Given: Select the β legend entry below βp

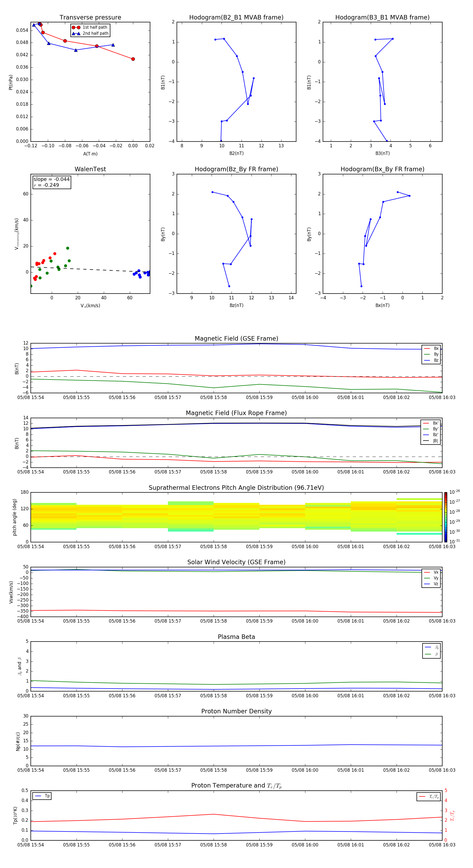Looking at the screenshot, I should tap(431, 654).
